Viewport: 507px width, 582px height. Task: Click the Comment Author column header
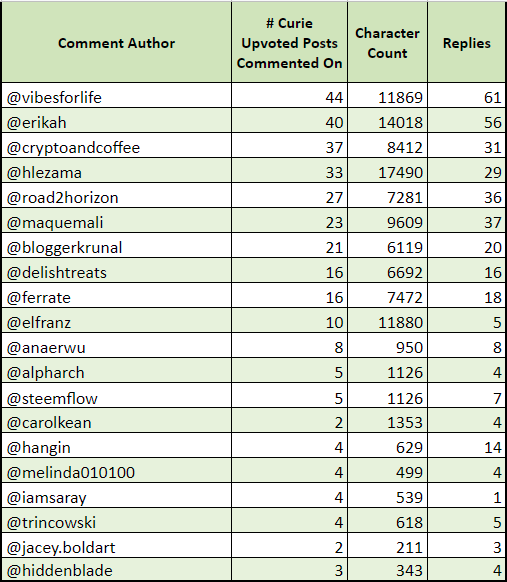pos(117,42)
